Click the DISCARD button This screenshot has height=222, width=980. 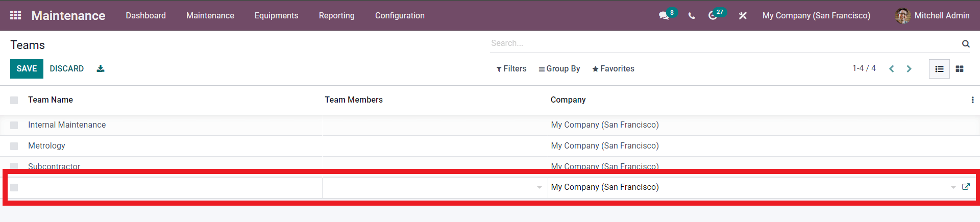(67, 69)
